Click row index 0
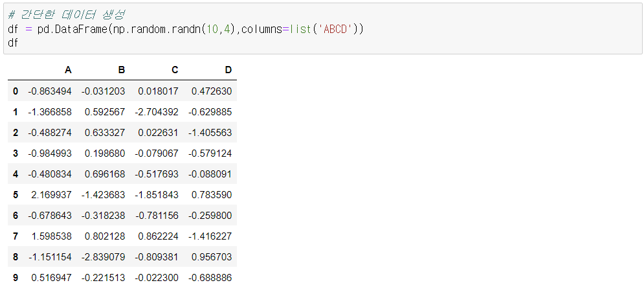This screenshot has height=283, width=644. [x=16, y=91]
